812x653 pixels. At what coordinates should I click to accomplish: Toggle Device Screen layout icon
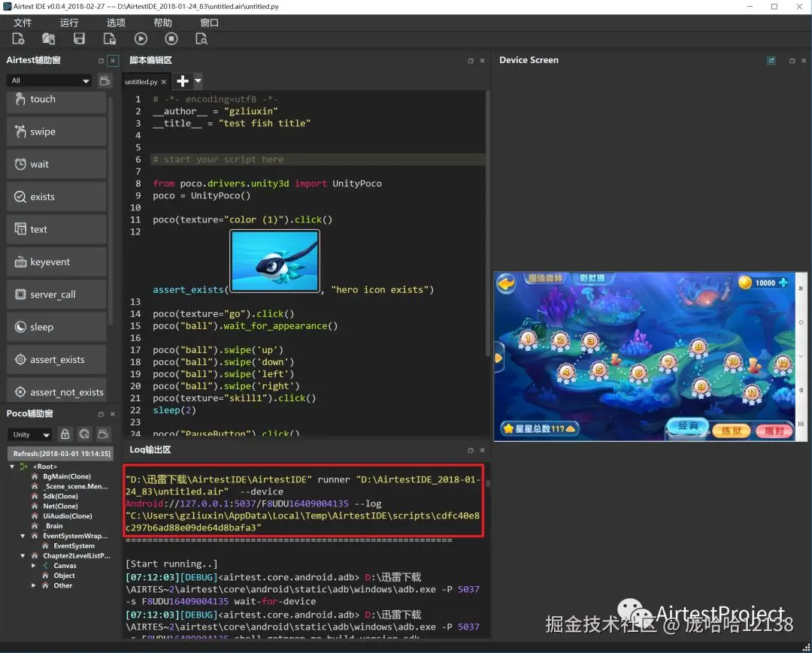[x=771, y=61]
